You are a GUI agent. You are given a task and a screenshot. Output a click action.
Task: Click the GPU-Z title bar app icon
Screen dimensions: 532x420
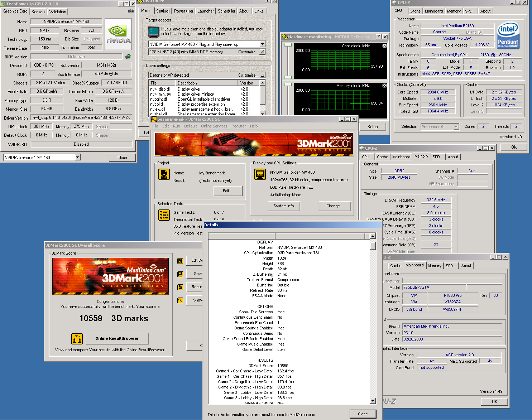[3, 4]
